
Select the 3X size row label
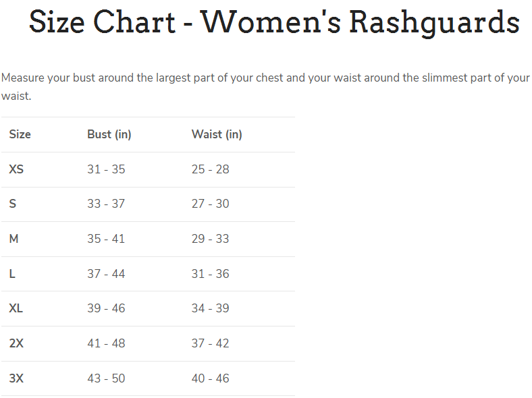(x=16, y=378)
